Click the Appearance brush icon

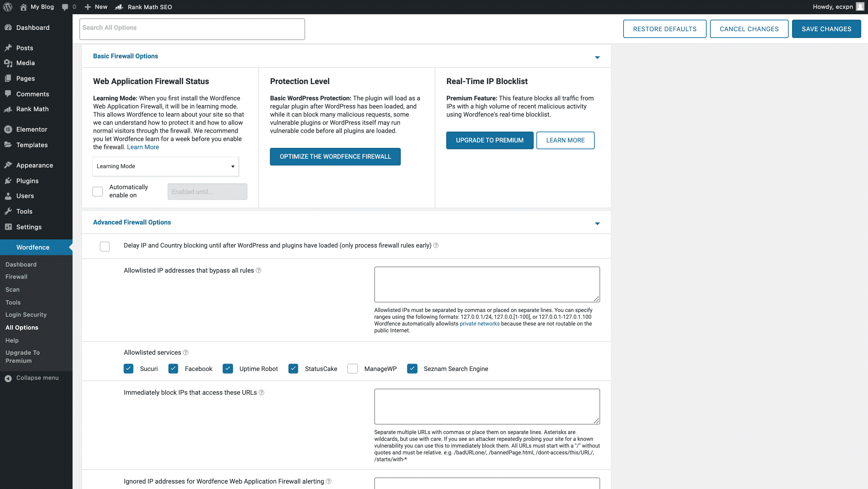pyautogui.click(x=8, y=165)
